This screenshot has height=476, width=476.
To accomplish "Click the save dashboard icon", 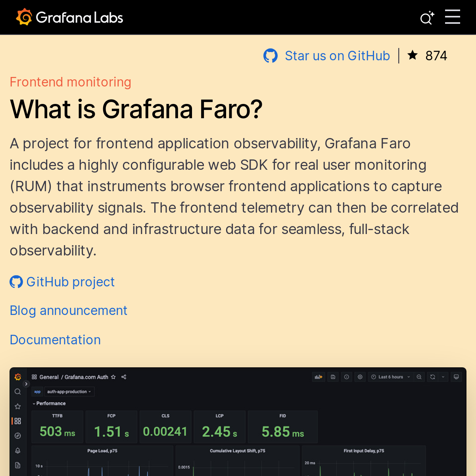I will [333, 377].
